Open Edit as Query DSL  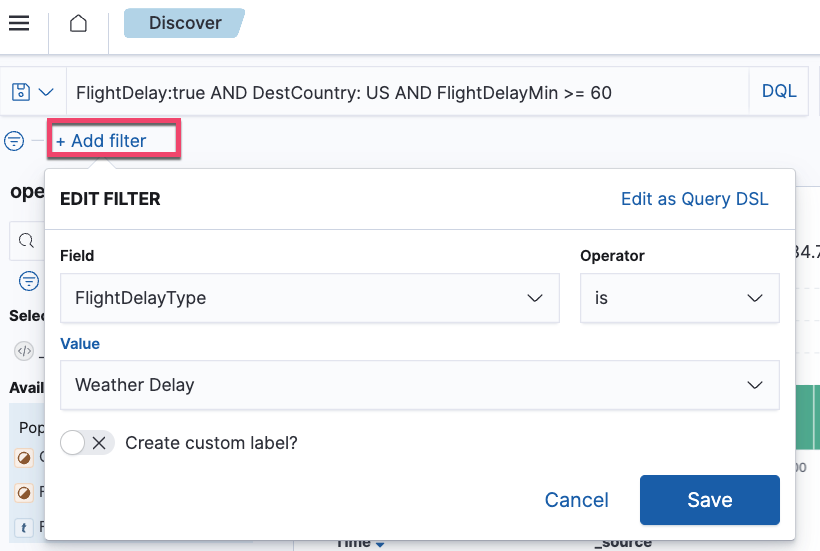(x=694, y=199)
